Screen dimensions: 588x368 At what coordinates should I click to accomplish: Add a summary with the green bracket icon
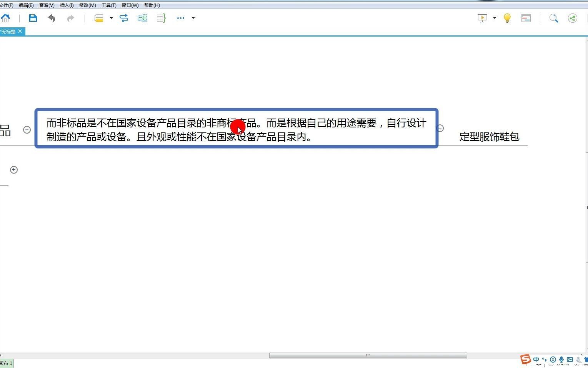click(161, 18)
